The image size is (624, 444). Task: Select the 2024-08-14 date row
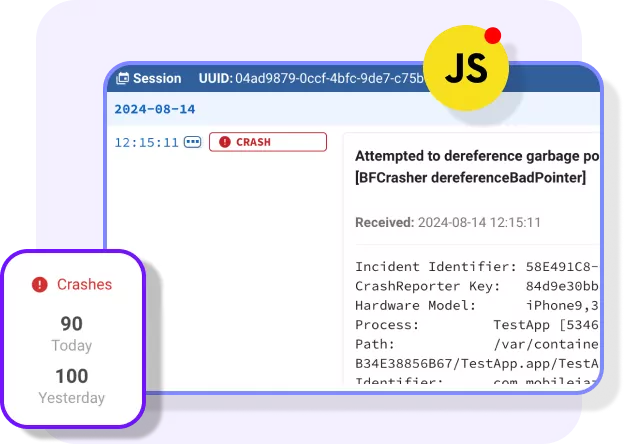[353, 109]
